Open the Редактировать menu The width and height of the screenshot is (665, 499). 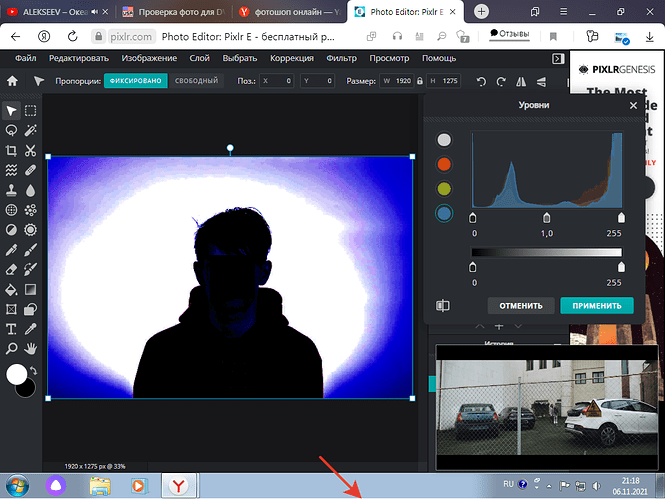(x=79, y=58)
